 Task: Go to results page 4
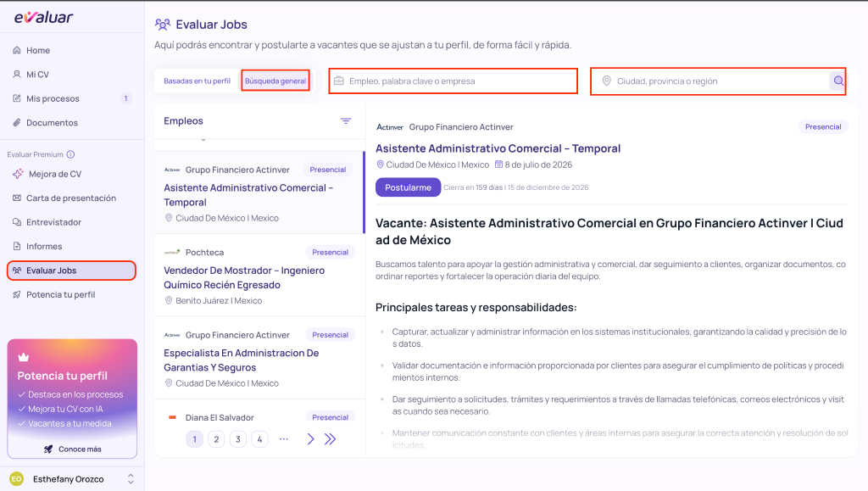259,439
